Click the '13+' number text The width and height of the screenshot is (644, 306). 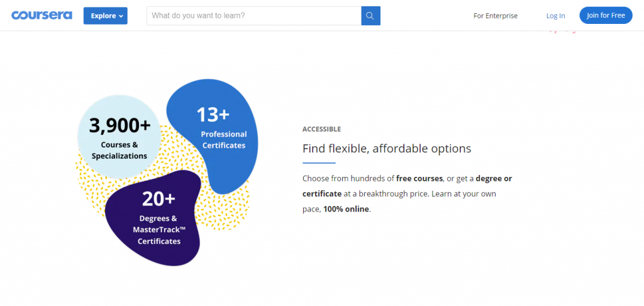[x=213, y=115]
